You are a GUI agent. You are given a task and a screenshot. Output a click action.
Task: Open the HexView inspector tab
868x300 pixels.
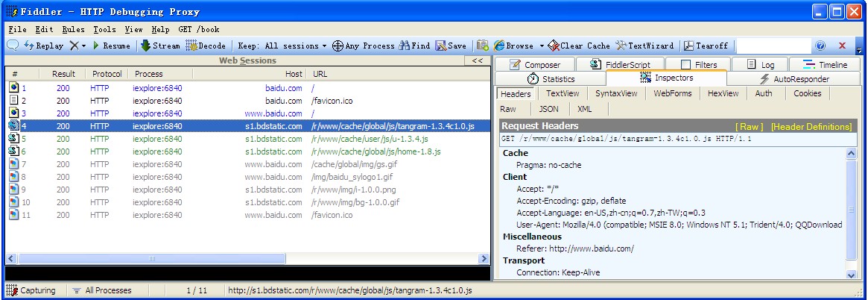click(x=723, y=93)
